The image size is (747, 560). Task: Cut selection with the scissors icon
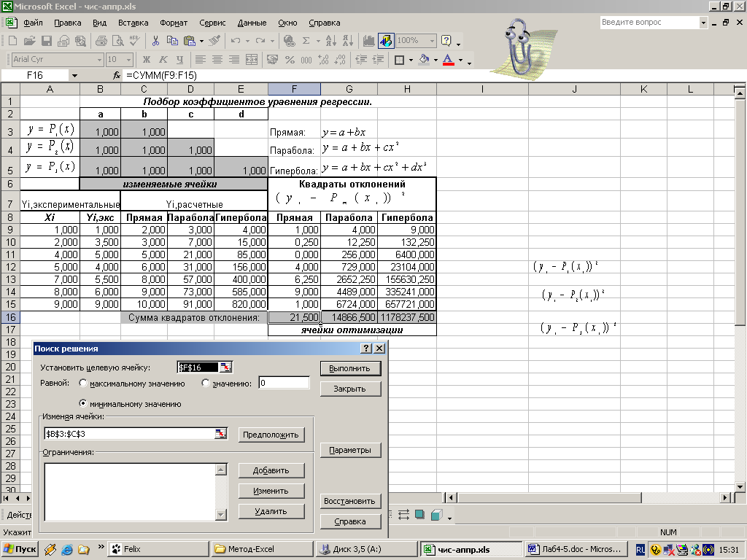[x=155, y=41]
